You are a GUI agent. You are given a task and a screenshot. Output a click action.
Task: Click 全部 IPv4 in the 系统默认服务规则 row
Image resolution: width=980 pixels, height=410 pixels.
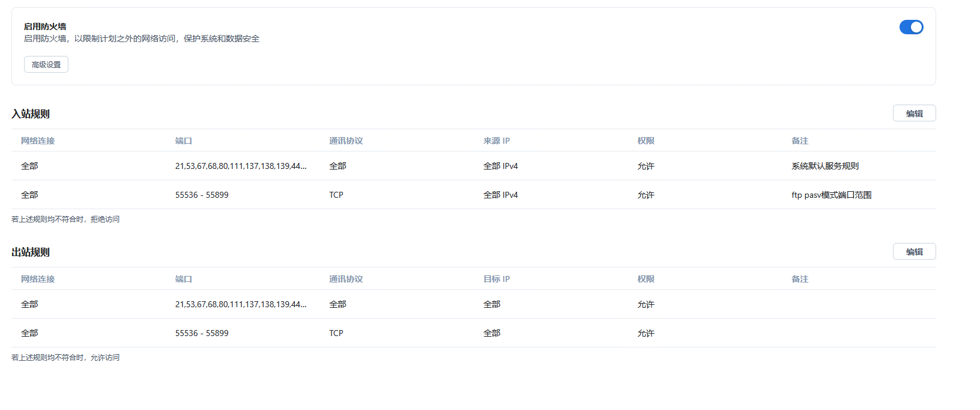point(501,166)
